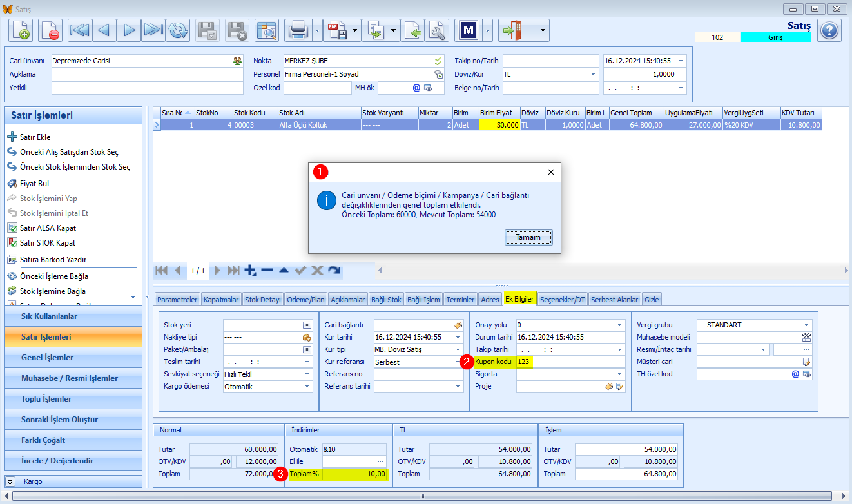Switch to the Parametreler tab

(x=177, y=299)
